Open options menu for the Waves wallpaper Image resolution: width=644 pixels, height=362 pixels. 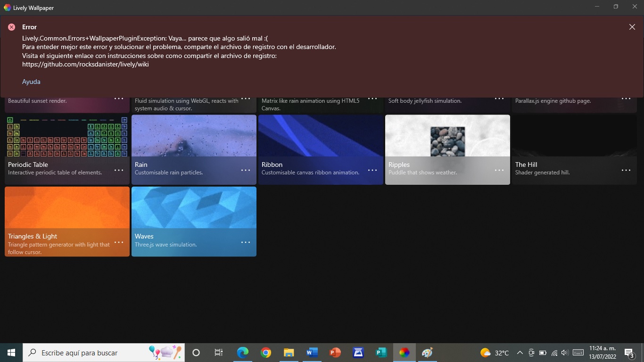(245, 242)
